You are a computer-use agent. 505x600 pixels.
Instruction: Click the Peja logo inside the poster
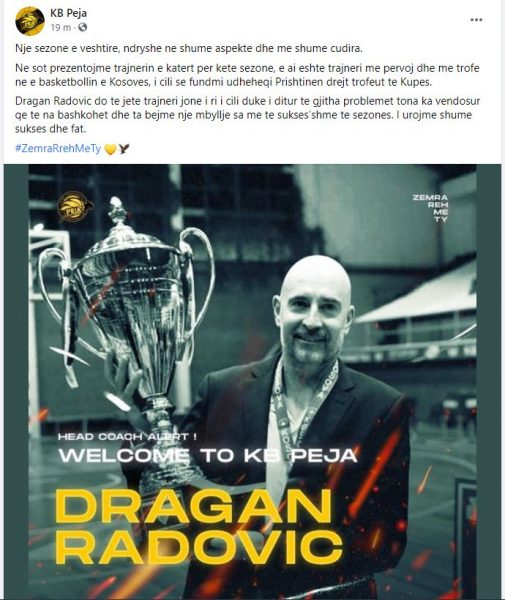pyautogui.click(x=75, y=207)
